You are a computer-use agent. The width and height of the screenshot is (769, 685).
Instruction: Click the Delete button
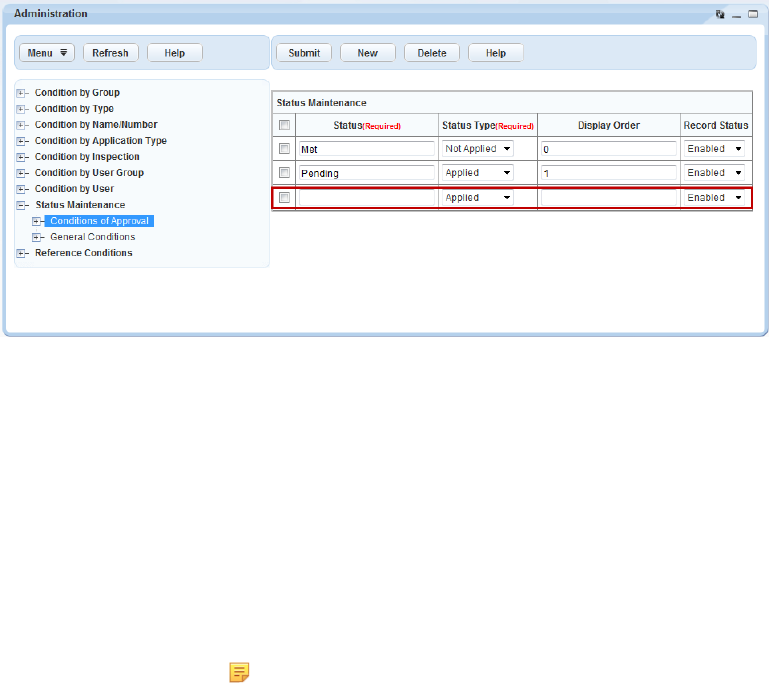(432, 53)
